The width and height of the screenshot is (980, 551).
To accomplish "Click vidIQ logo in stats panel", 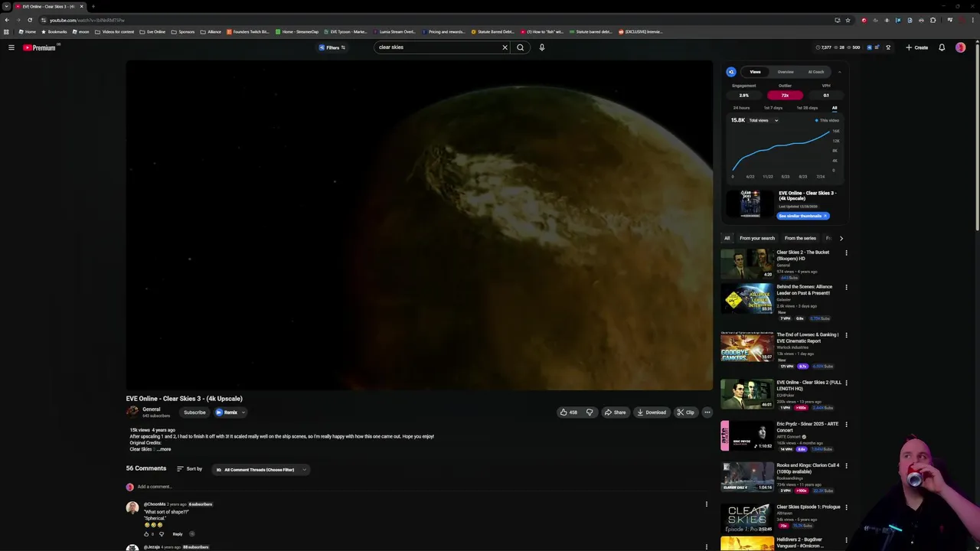I will click(x=731, y=72).
